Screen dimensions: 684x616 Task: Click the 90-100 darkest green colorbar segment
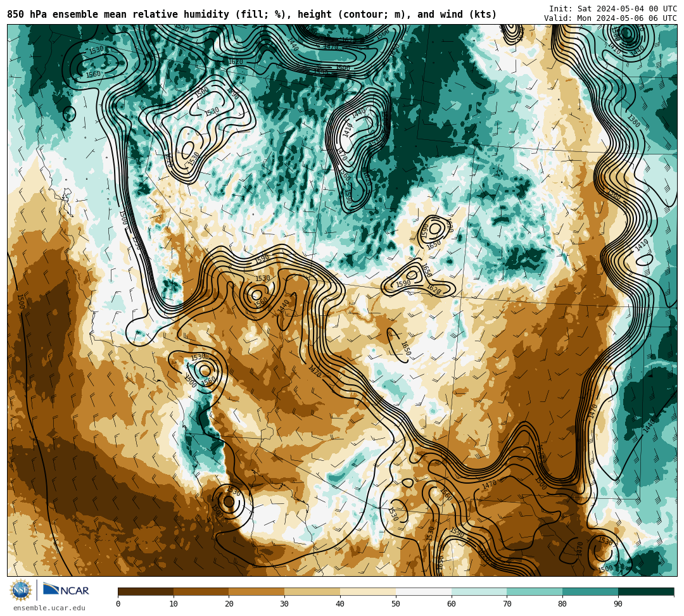pyautogui.click(x=646, y=591)
